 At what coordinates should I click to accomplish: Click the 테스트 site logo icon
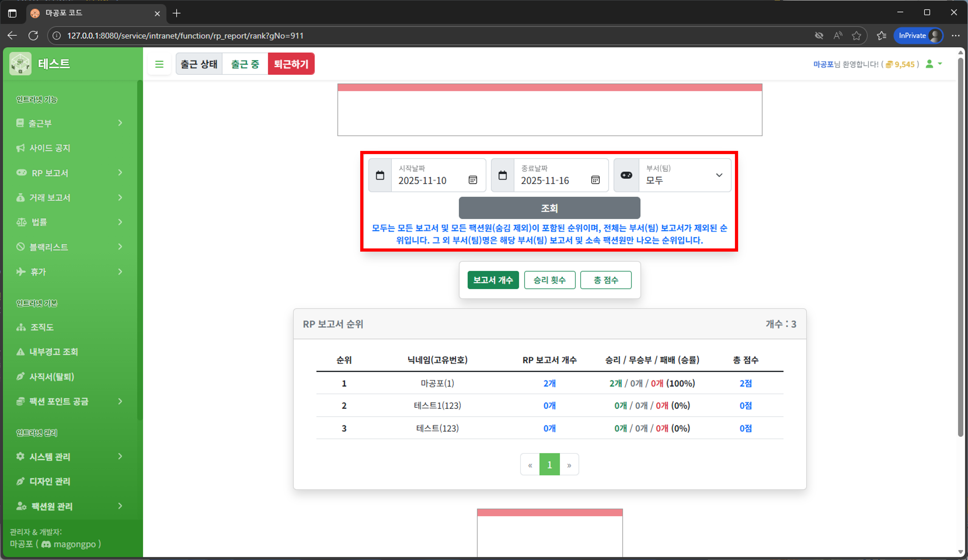pyautogui.click(x=20, y=64)
